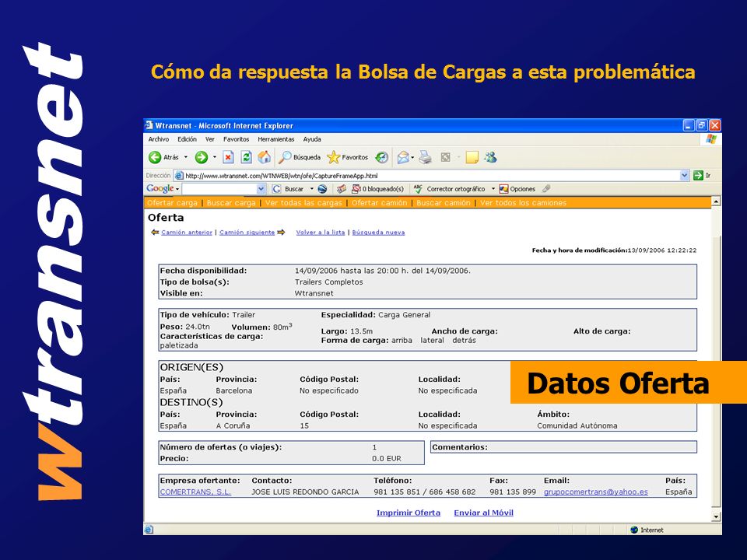
Task: Click the Refresh page icon
Action: tap(247, 157)
